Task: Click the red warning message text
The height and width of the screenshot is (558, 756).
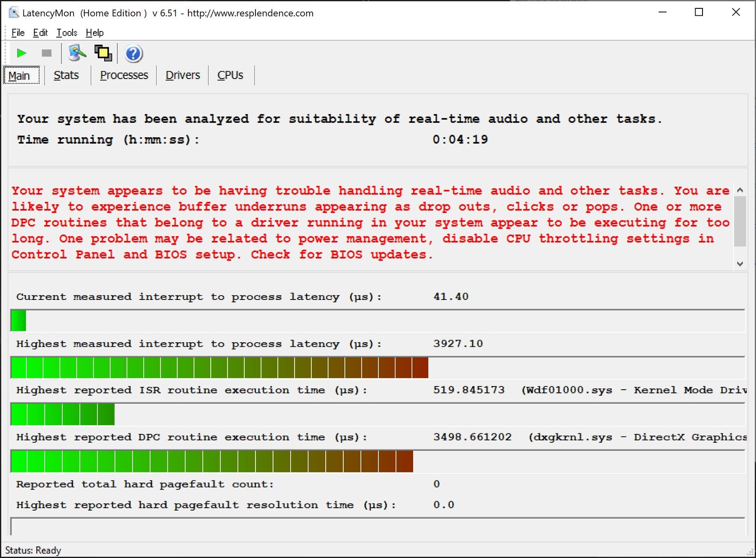Action: click(x=371, y=223)
